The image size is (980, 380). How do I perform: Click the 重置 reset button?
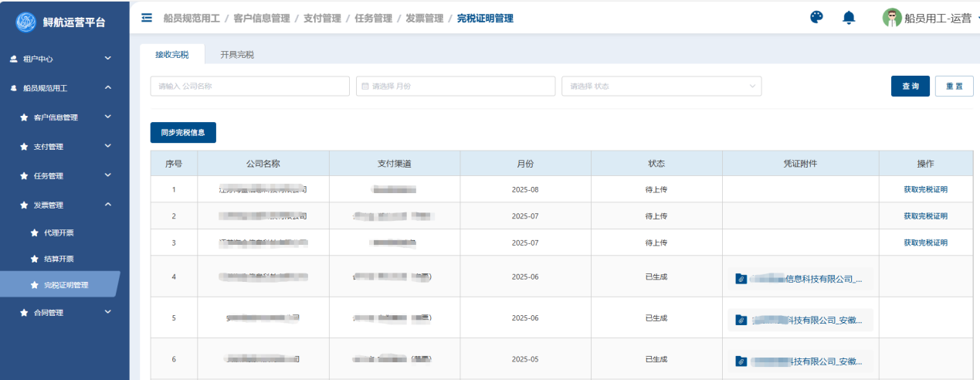pos(954,87)
